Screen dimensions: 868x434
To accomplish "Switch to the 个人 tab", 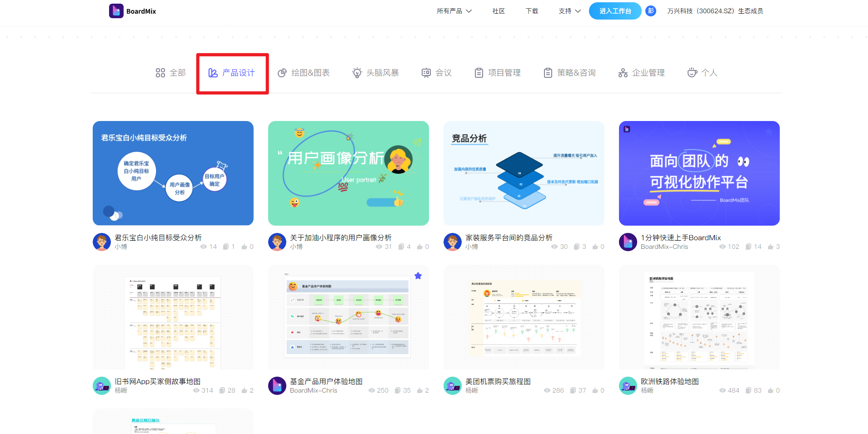I will click(x=703, y=73).
